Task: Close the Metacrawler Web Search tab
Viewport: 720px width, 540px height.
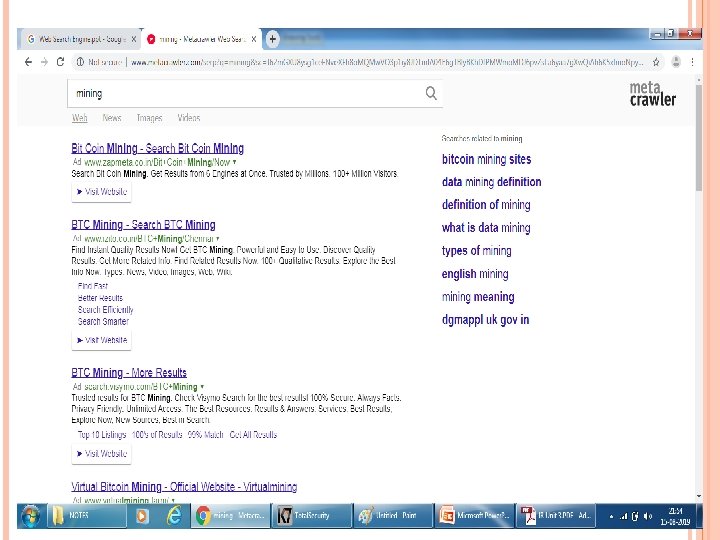Action: 253,39
